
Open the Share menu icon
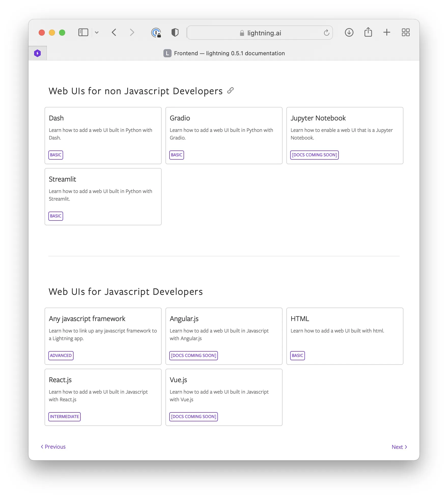(x=368, y=32)
